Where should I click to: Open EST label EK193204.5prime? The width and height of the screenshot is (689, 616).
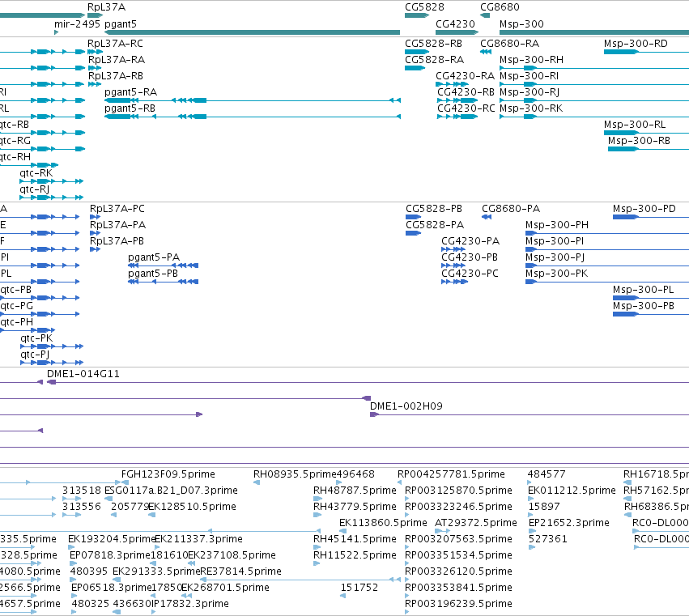(x=112, y=539)
